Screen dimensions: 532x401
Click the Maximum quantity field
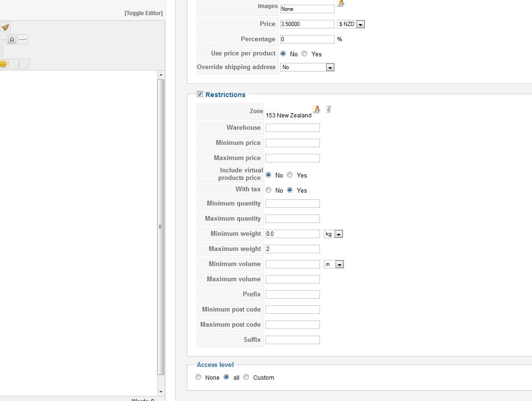[293, 218]
